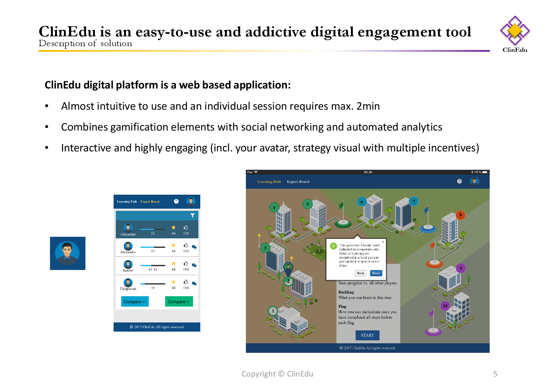The width and height of the screenshot is (555, 392).
Task: Click the blue flag platform
Action: click(428, 228)
